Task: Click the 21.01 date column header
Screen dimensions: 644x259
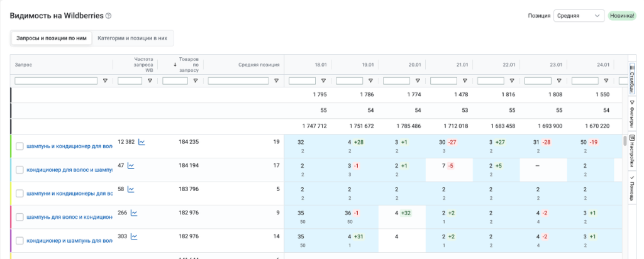Action: coord(462,65)
